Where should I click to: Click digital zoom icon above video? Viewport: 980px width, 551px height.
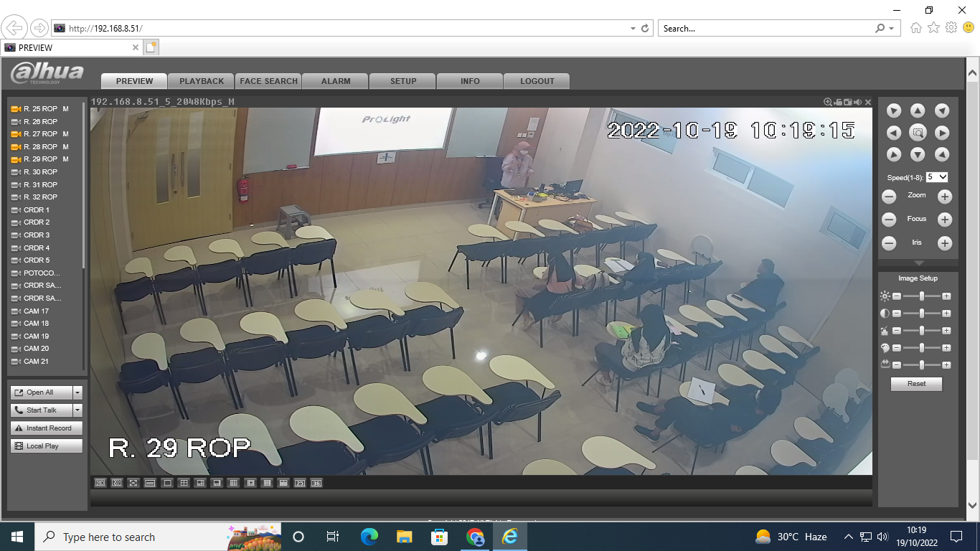click(x=828, y=102)
